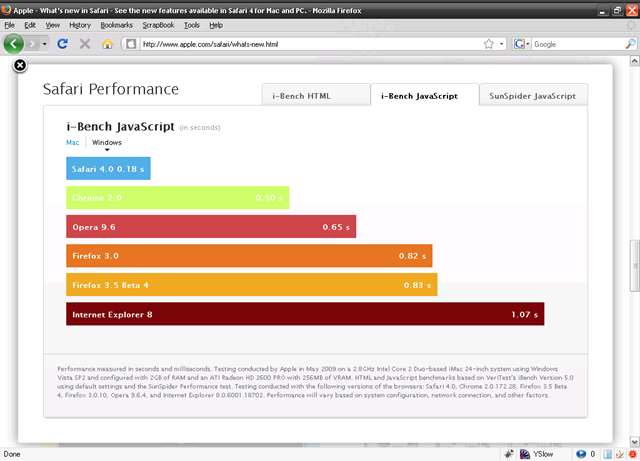Reload the page with the Refresh icon
This screenshot has height=461, width=640.
pyautogui.click(x=62, y=44)
